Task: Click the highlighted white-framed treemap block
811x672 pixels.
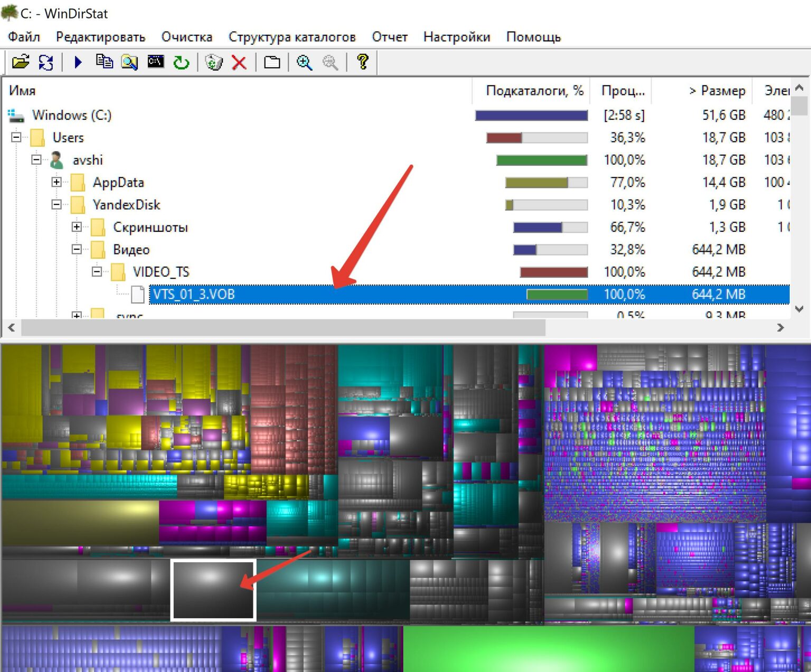Action: (213, 590)
